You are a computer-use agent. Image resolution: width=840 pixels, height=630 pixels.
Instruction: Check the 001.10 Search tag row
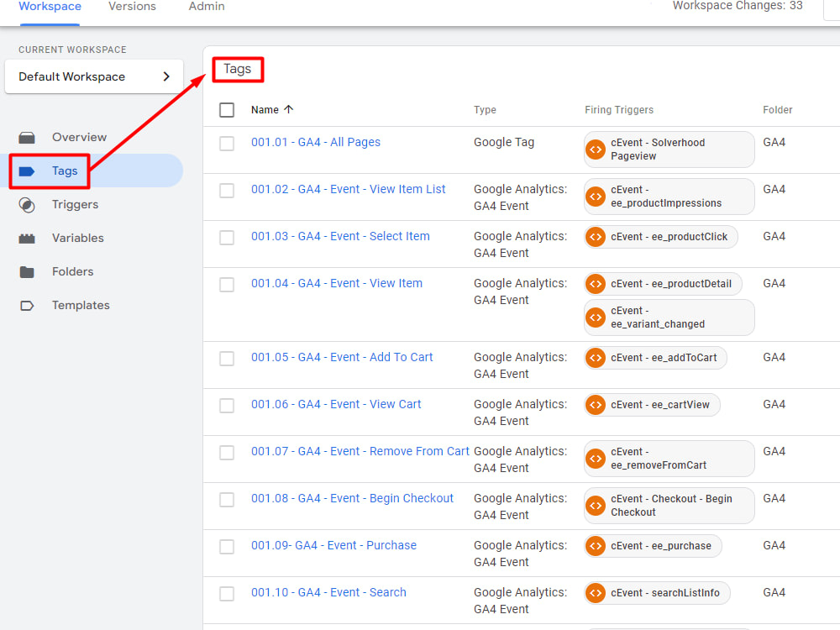coord(227,594)
